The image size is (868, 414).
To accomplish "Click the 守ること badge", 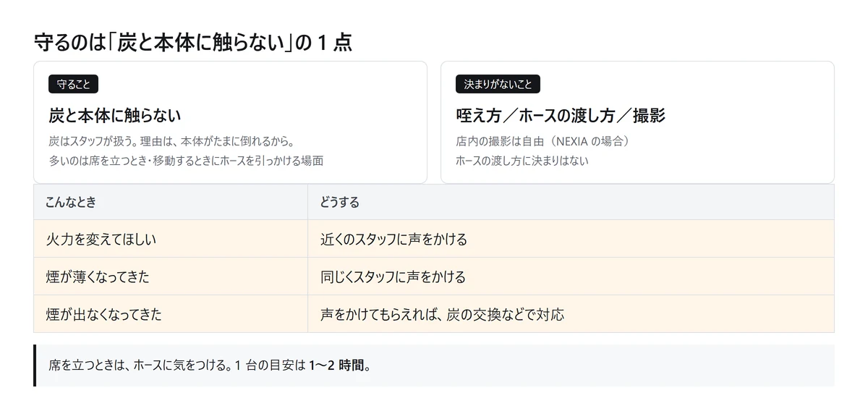I will [x=73, y=84].
